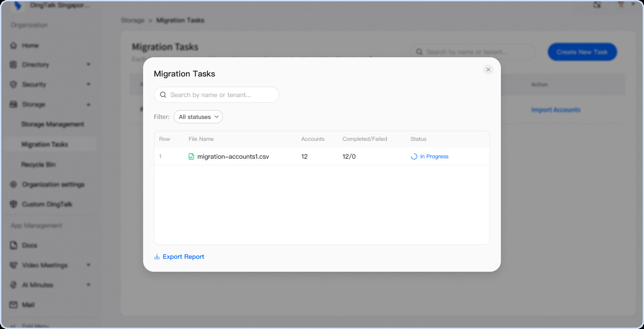
Task: Expand the AI Minutes submenu arrow
Action: click(x=88, y=285)
